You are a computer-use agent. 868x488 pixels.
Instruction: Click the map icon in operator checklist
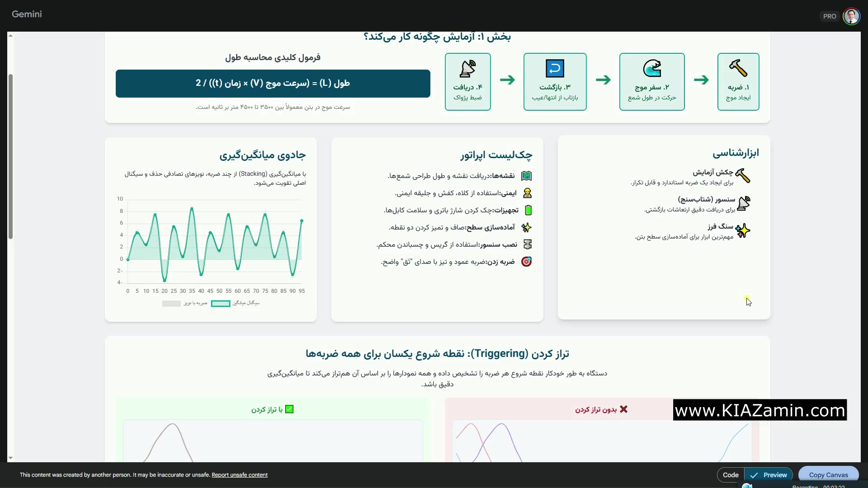click(x=526, y=176)
